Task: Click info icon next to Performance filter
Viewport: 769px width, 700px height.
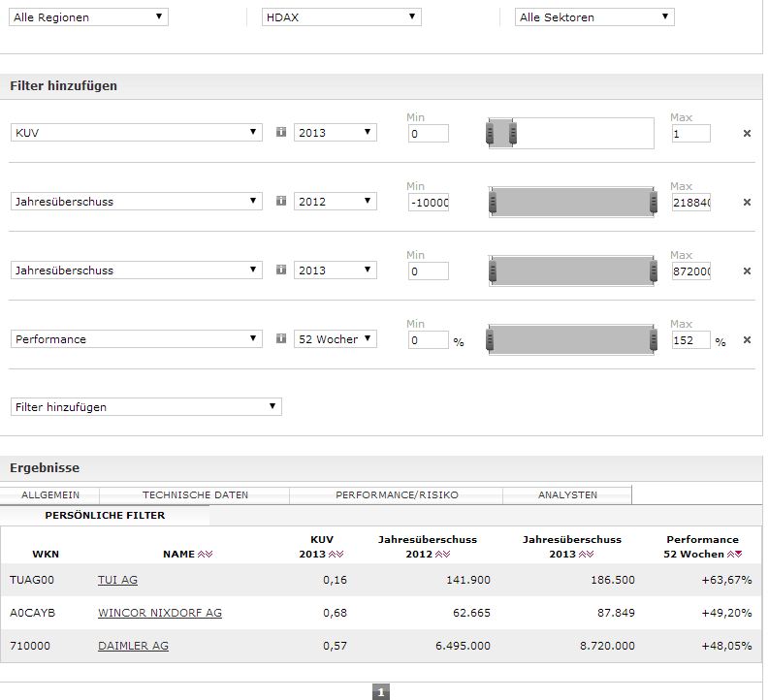Action: pyautogui.click(x=281, y=339)
